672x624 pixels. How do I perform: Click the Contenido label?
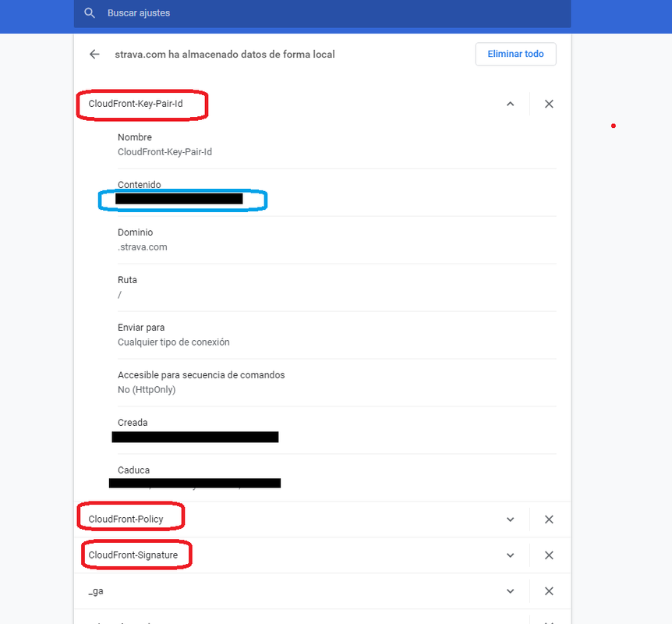(x=140, y=185)
